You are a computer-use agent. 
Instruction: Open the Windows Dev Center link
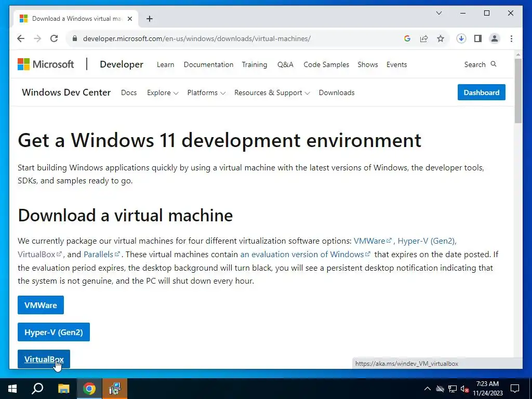(66, 92)
